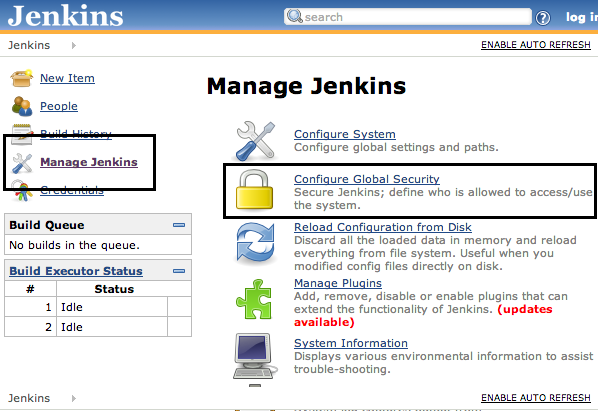Click the Jenkins header logo
The image size is (598, 411).
pos(66,16)
